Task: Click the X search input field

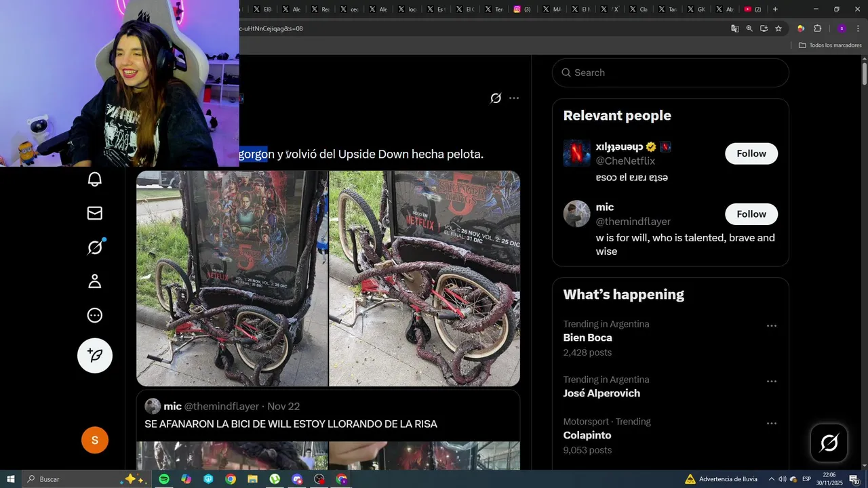Action: click(x=671, y=73)
